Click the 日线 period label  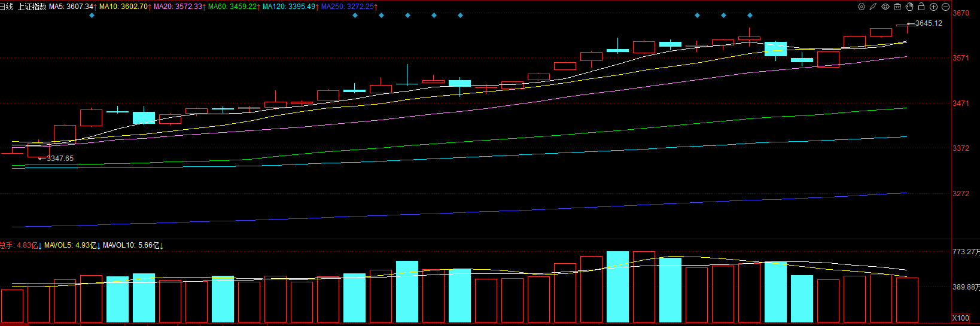(x=7, y=7)
